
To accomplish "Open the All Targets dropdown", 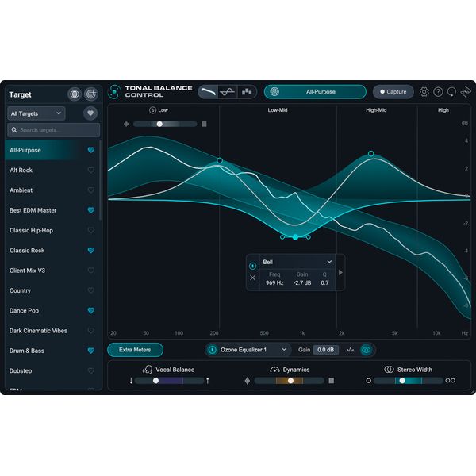I will point(36,113).
